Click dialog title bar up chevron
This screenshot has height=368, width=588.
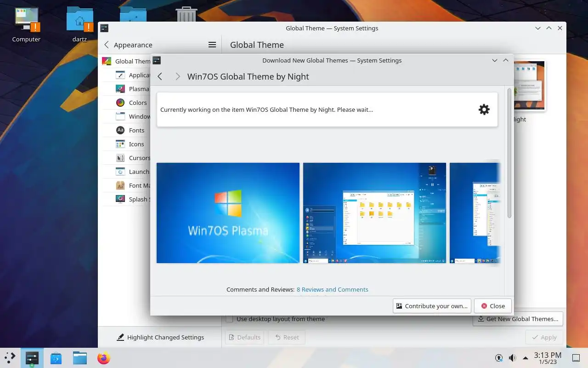pyautogui.click(x=506, y=60)
